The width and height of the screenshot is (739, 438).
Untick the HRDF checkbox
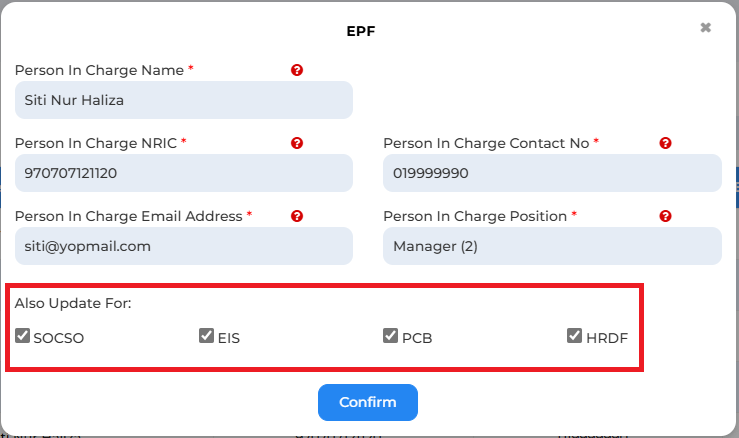(574, 336)
